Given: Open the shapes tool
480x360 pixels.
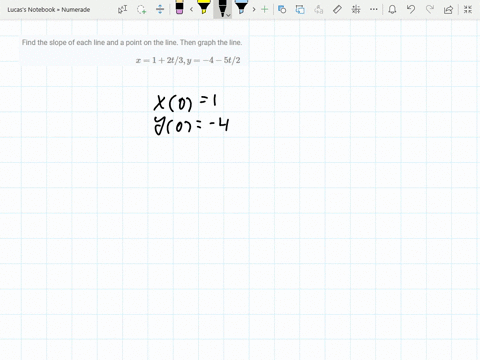Looking at the screenshot, I should pos(282,9).
